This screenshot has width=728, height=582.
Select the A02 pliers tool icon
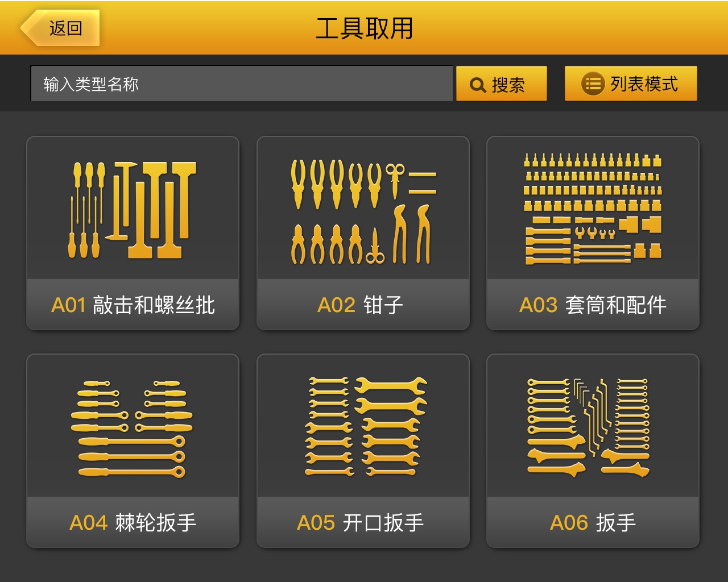(x=363, y=211)
